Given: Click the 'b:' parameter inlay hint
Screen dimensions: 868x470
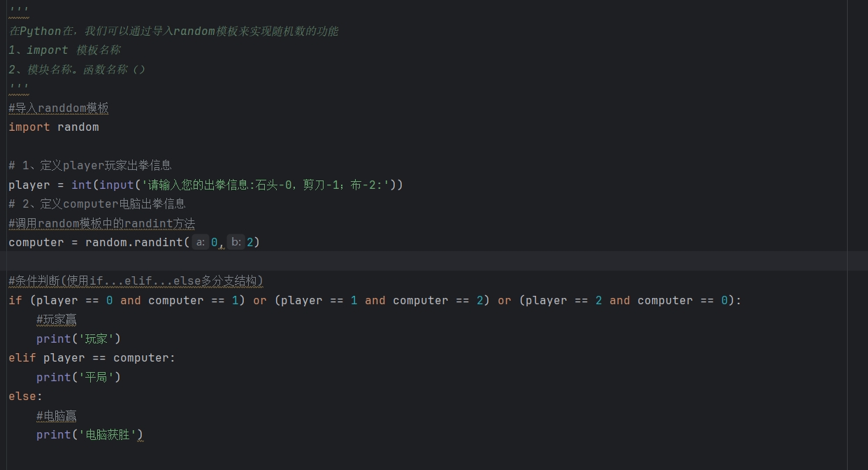Looking at the screenshot, I should (236, 242).
